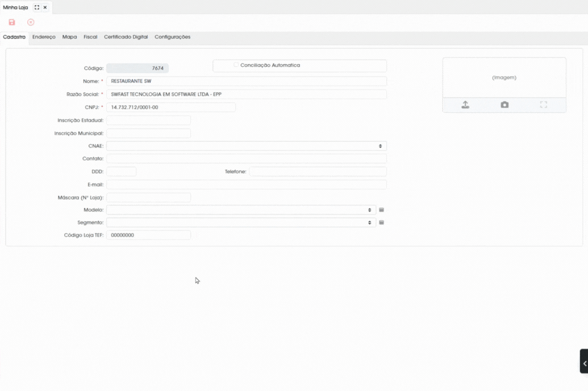Image resolution: width=588 pixels, height=391 pixels.
Task: Maximize the Minha Loja tab icon
Action: 37,7
